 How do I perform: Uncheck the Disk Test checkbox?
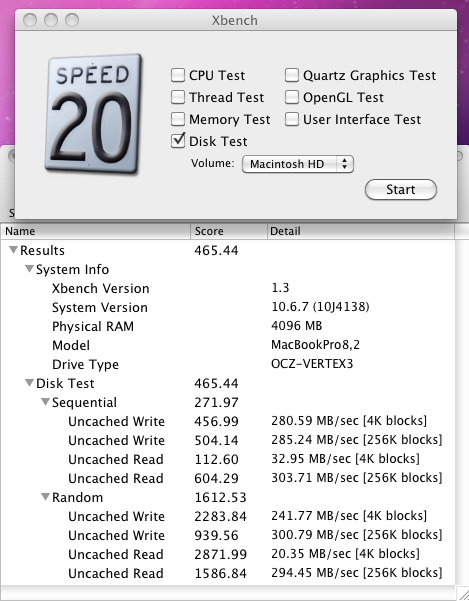click(x=177, y=141)
